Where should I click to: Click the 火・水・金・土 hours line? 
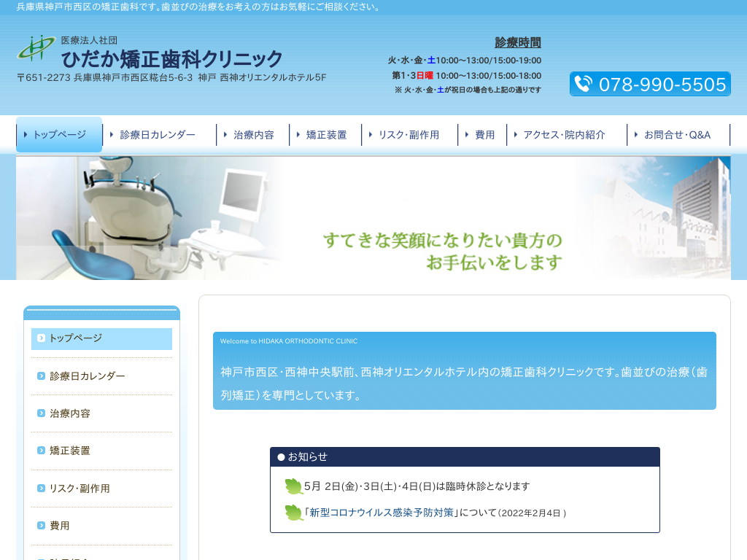point(465,61)
